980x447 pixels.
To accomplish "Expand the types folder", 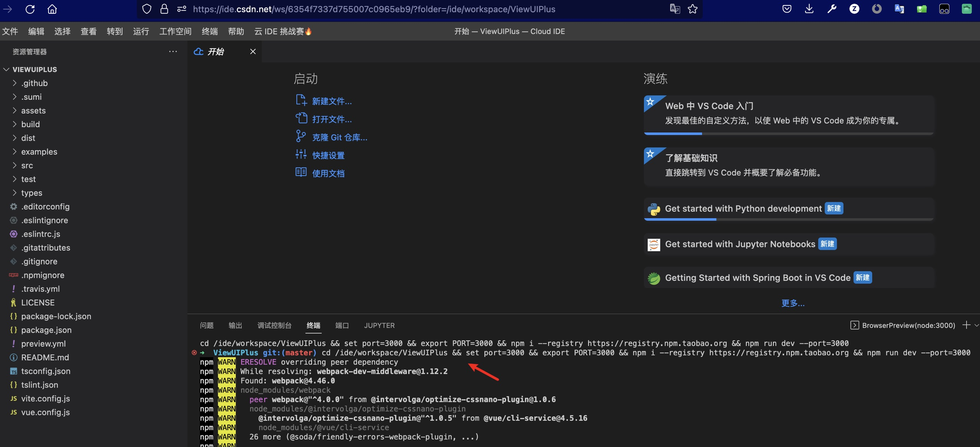I will [x=15, y=193].
